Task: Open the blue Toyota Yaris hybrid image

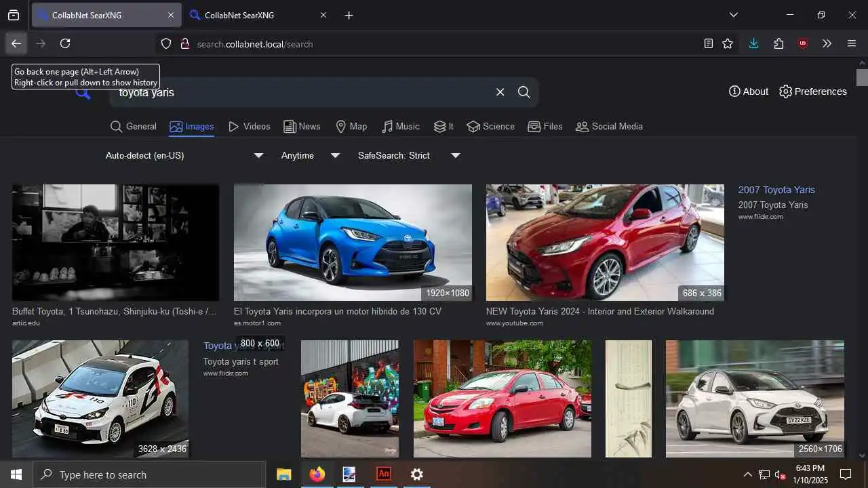Action: [353, 243]
